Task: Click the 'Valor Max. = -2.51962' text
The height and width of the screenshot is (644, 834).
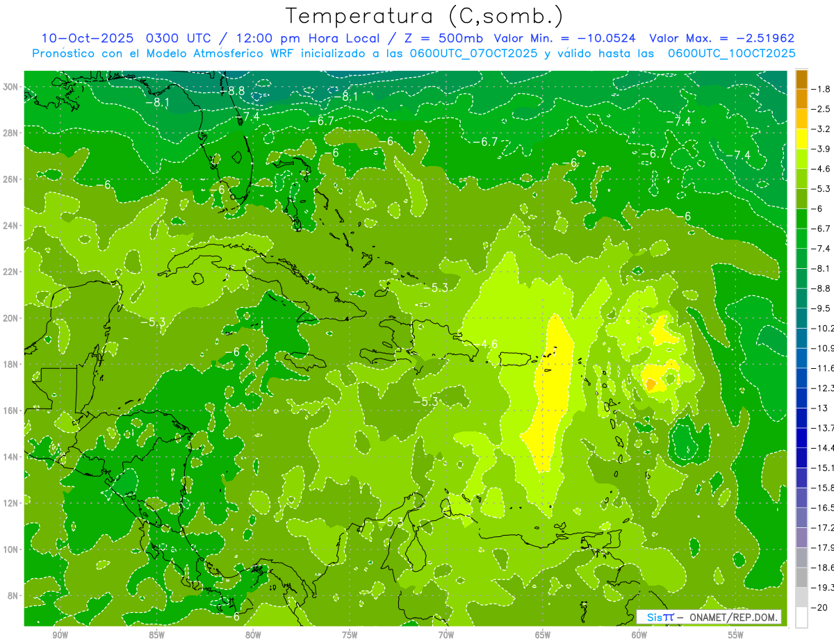Action: click(721, 38)
